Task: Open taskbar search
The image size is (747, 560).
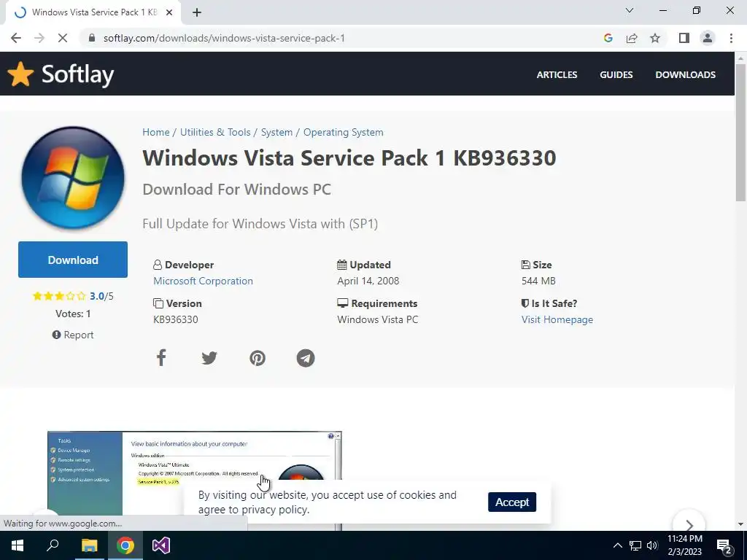Action: tap(53, 545)
